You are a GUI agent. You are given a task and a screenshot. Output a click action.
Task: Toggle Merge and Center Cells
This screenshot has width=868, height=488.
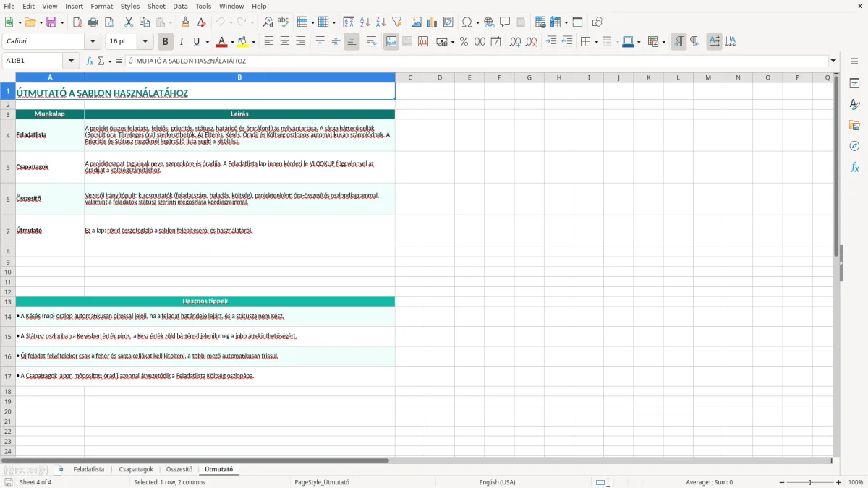[x=391, y=42]
